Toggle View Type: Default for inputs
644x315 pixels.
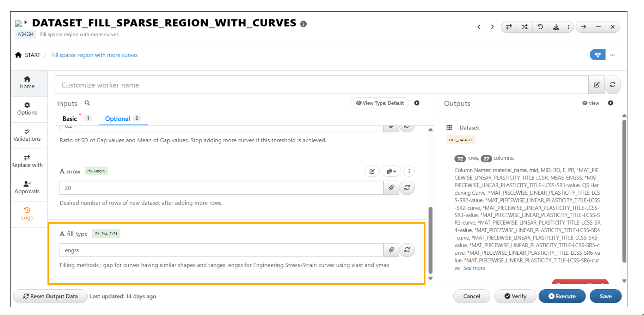[x=380, y=103]
